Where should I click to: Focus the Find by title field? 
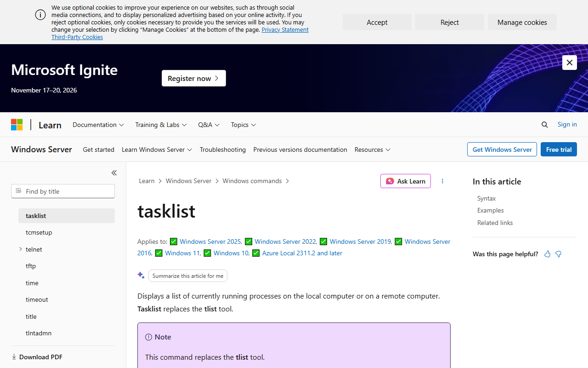click(x=63, y=191)
